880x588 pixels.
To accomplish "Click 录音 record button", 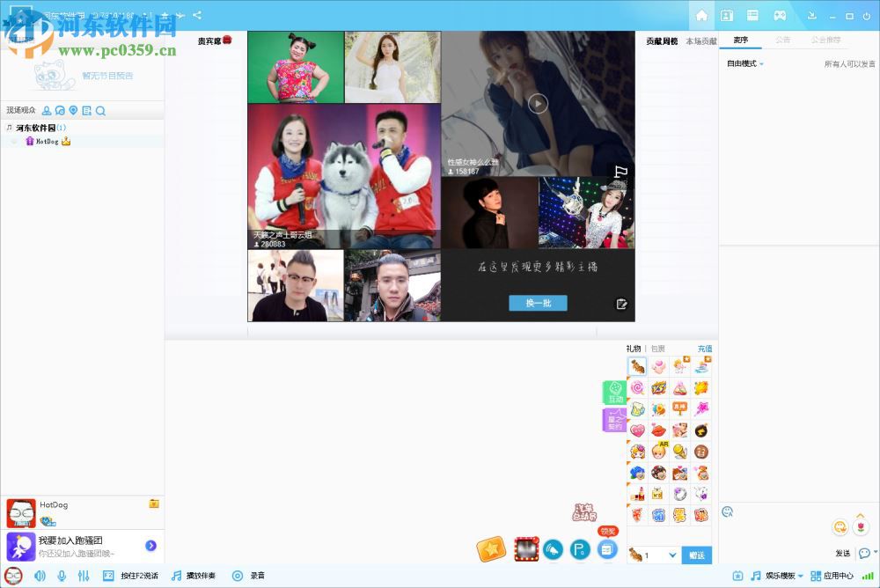I will pos(249,576).
